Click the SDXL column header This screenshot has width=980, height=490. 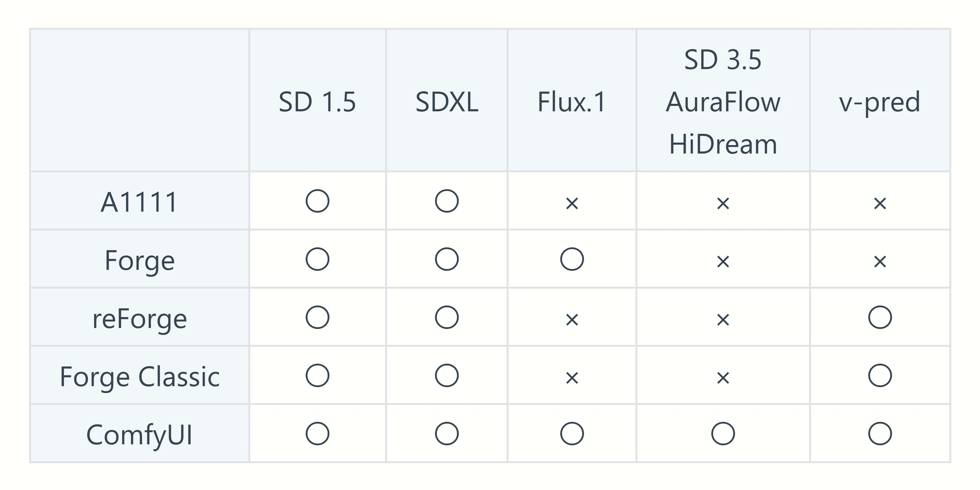point(447,102)
